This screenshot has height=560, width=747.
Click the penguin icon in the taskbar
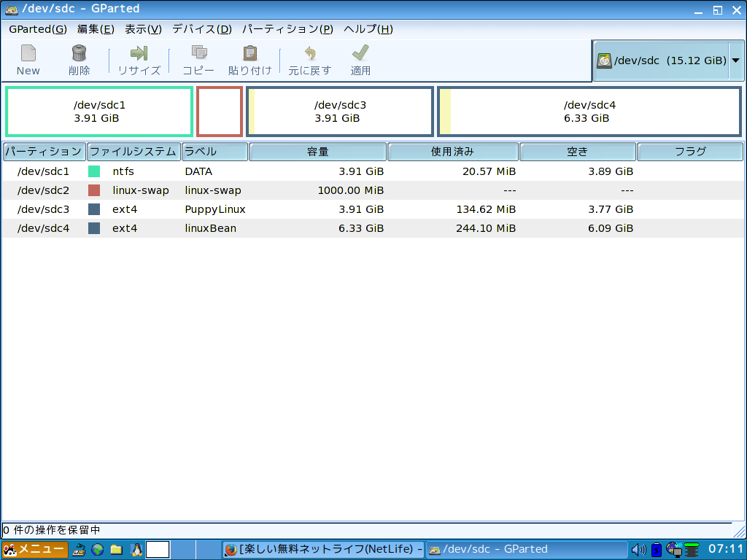tap(136, 550)
